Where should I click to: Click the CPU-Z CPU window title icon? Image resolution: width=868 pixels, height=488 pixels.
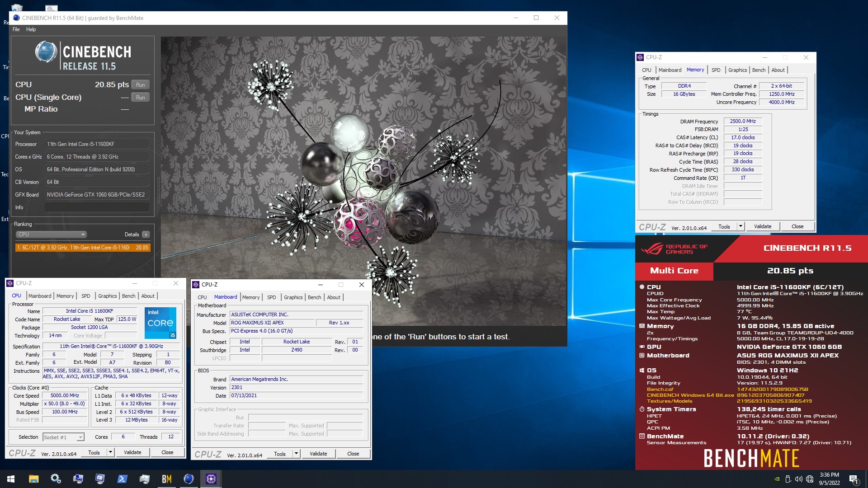10,283
